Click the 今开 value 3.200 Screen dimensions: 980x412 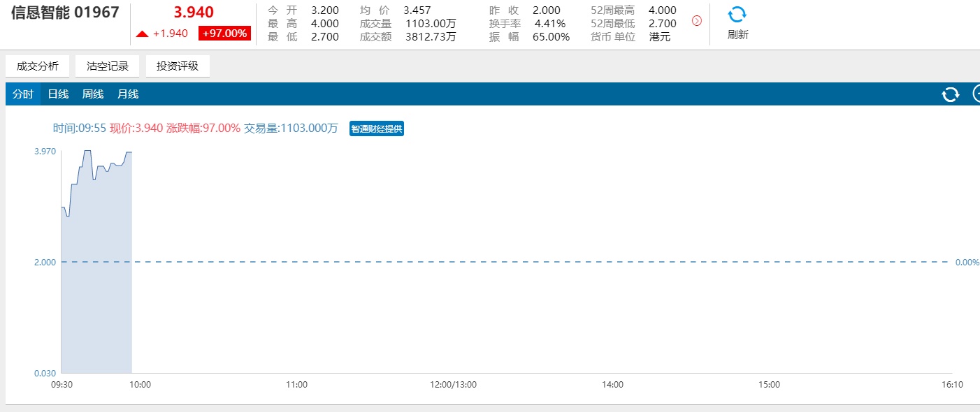(x=325, y=10)
